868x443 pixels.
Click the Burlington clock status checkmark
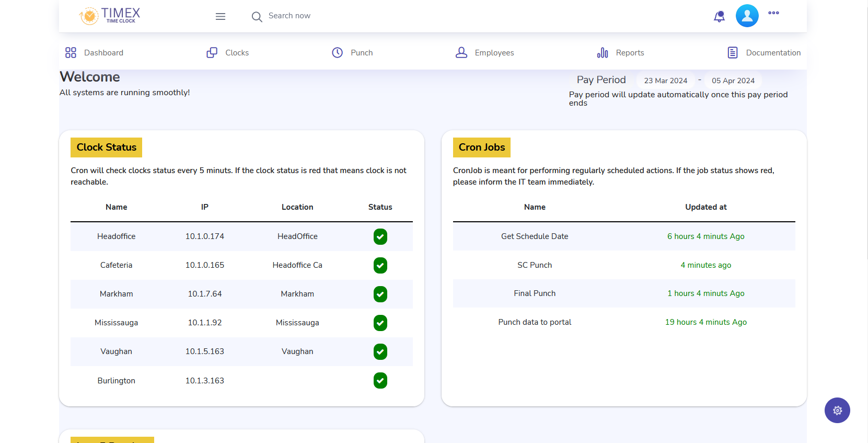click(x=380, y=381)
